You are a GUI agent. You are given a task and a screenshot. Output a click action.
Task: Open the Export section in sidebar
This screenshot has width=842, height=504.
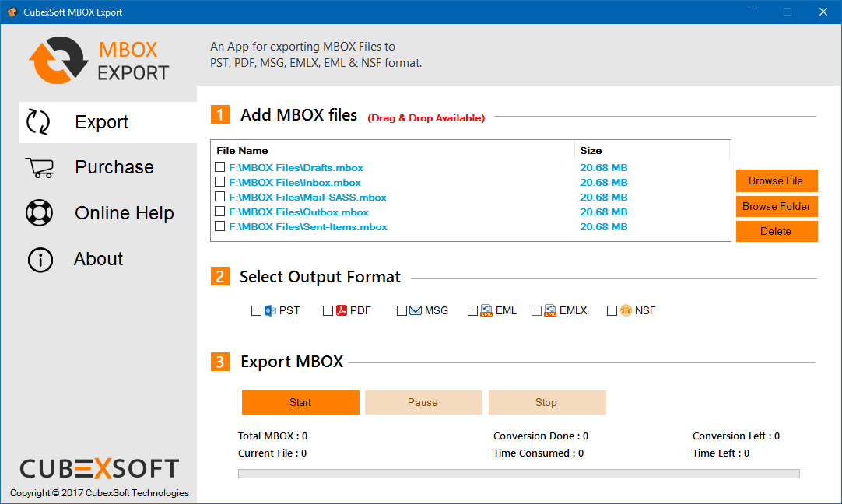point(107,122)
